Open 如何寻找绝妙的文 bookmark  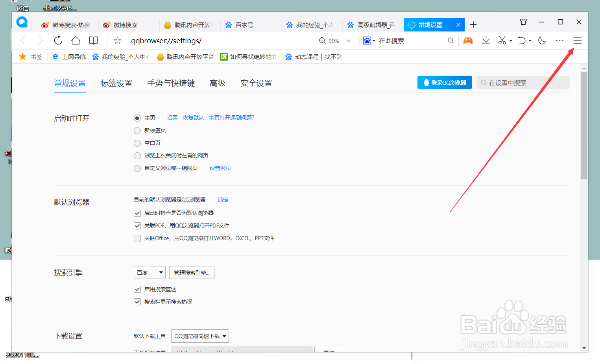point(249,57)
